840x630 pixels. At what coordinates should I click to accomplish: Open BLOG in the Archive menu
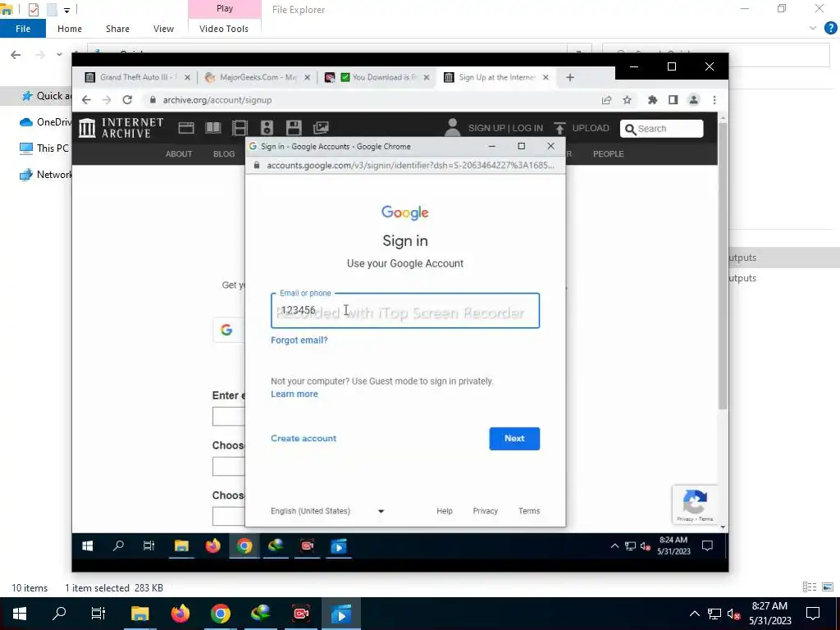224,153
